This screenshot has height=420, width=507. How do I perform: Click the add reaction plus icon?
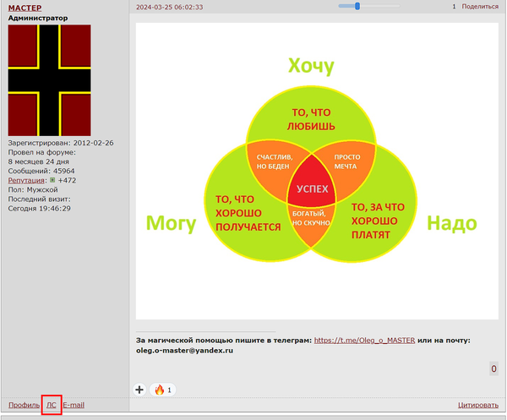point(139,390)
